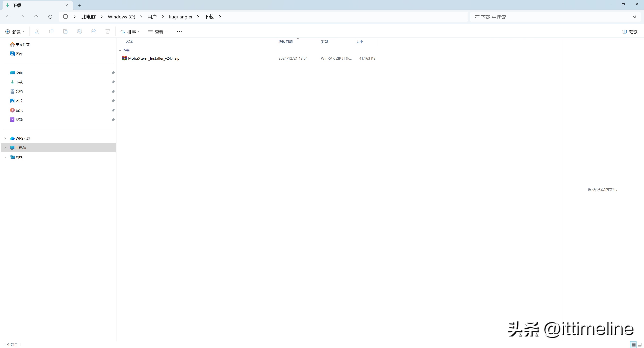Navigate to liuguanglei in breadcrumb path
Image resolution: width=644 pixels, height=348 pixels.
coord(180,17)
